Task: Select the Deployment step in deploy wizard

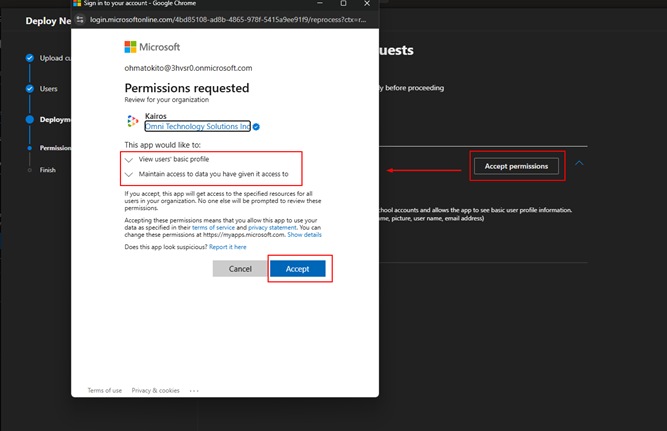Action: [x=55, y=120]
